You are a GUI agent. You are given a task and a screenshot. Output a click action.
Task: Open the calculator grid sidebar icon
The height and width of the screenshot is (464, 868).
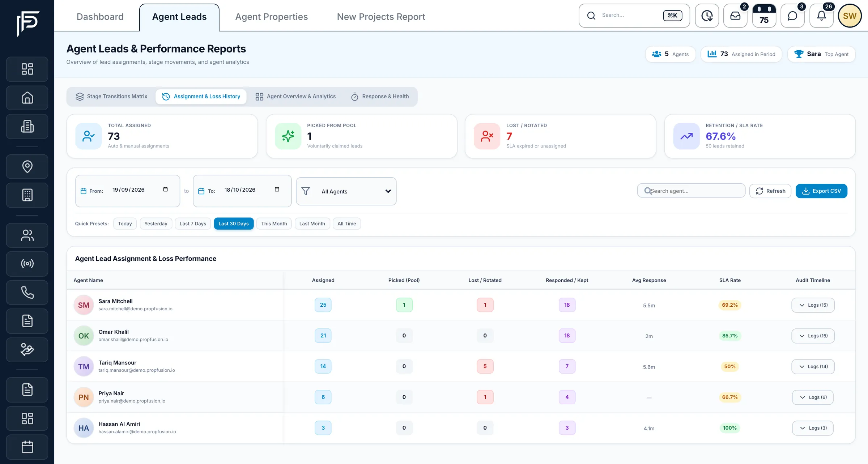[x=27, y=195]
